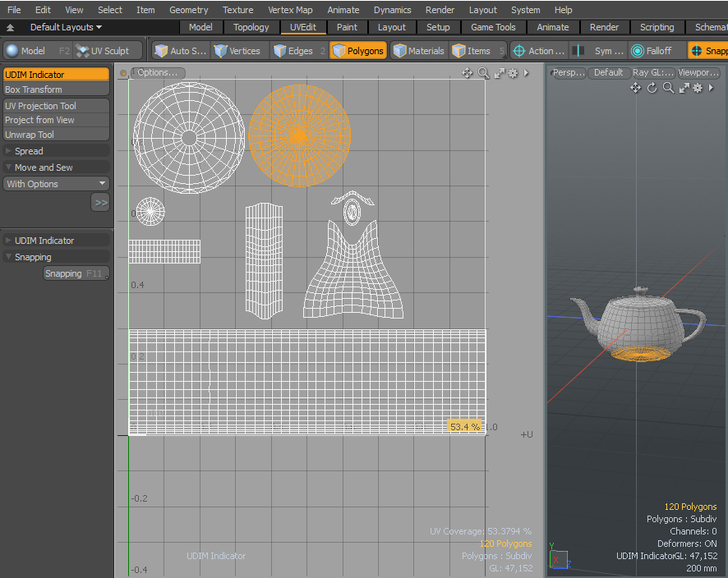Screen dimensions: 728x578
Task: Open UV viewport gear settings
Action: coord(513,73)
